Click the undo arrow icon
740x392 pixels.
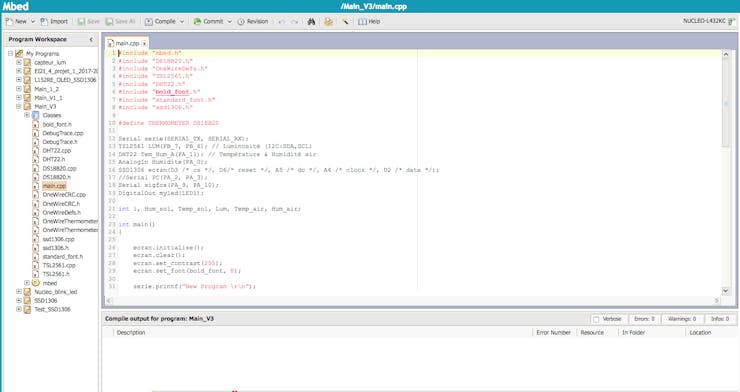pos(281,22)
